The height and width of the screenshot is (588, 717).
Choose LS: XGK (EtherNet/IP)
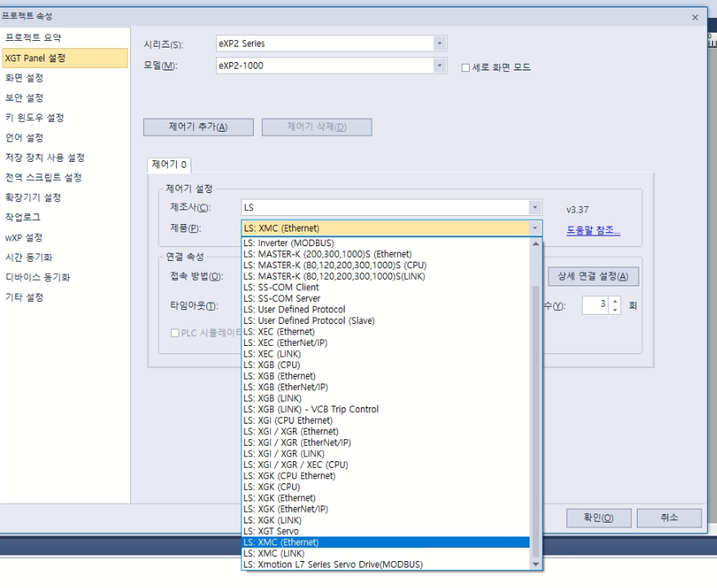pos(386,509)
